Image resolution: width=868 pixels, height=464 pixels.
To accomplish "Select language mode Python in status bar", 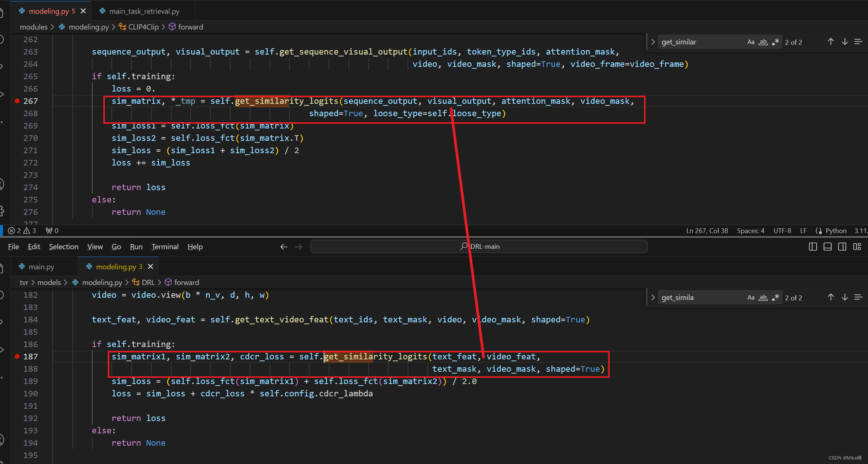I will [x=836, y=231].
